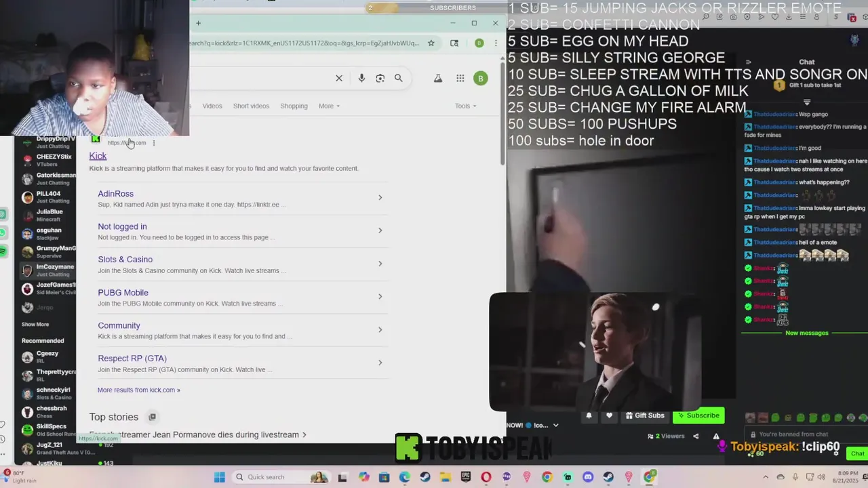868x488 pixels.
Task: Open Google Search Labs flask icon
Action: point(438,79)
